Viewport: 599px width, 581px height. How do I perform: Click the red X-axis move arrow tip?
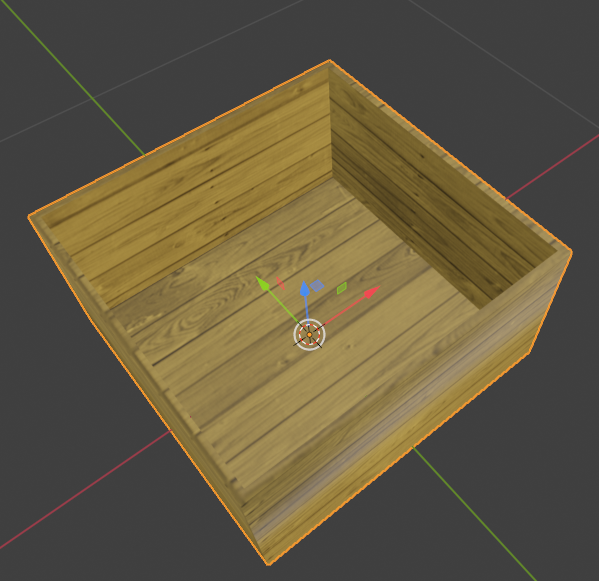click(372, 292)
